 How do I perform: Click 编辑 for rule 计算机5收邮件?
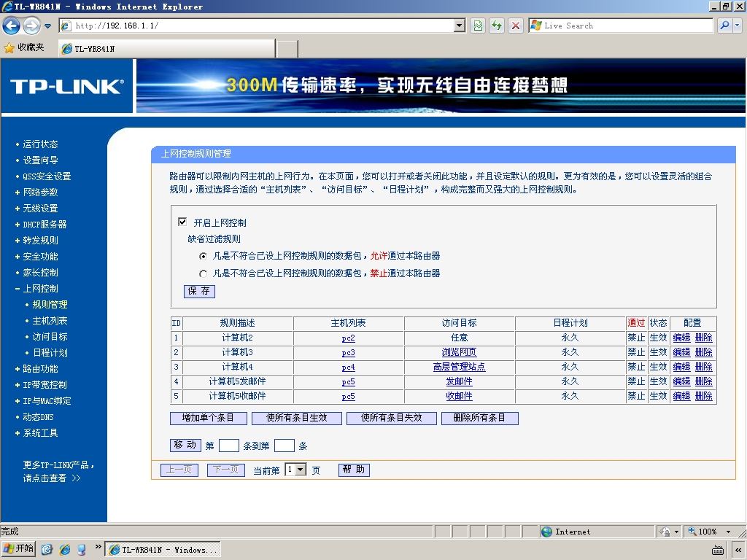(681, 396)
